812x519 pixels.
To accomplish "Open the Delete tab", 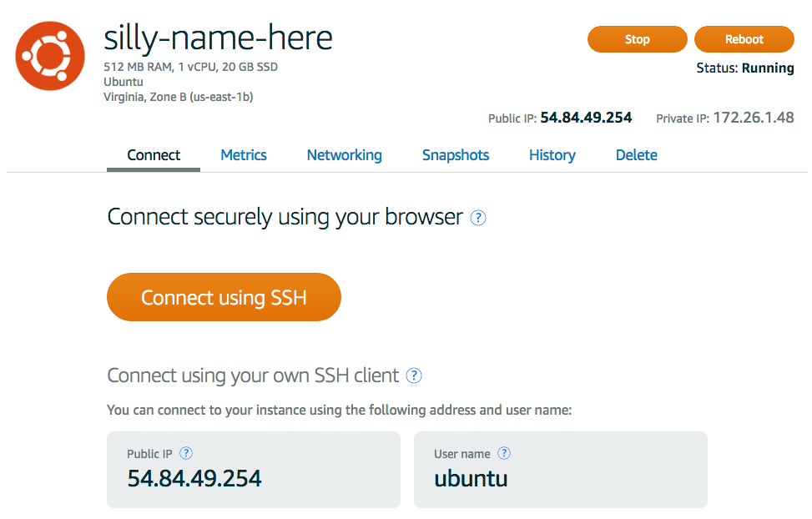I will point(637,155).
